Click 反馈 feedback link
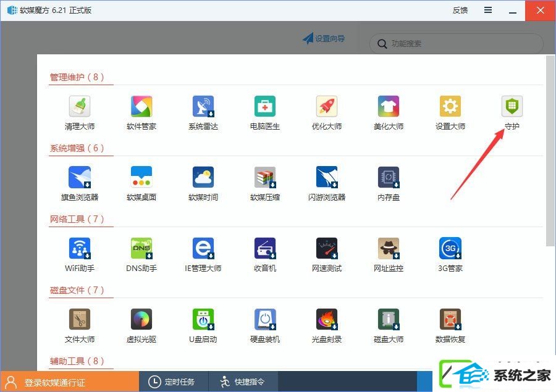Viewport: 556px width, 392px height. coord(460,10)
